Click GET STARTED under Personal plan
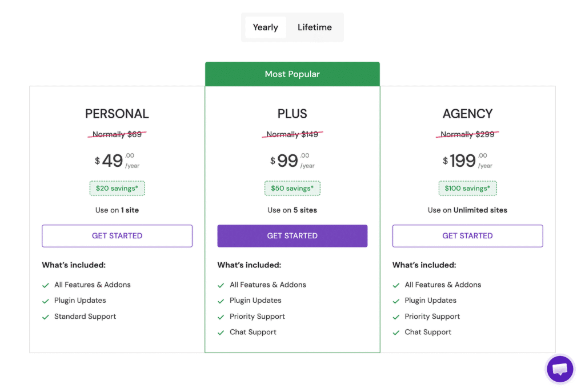 pyautogui.click(x=117, y=236)
